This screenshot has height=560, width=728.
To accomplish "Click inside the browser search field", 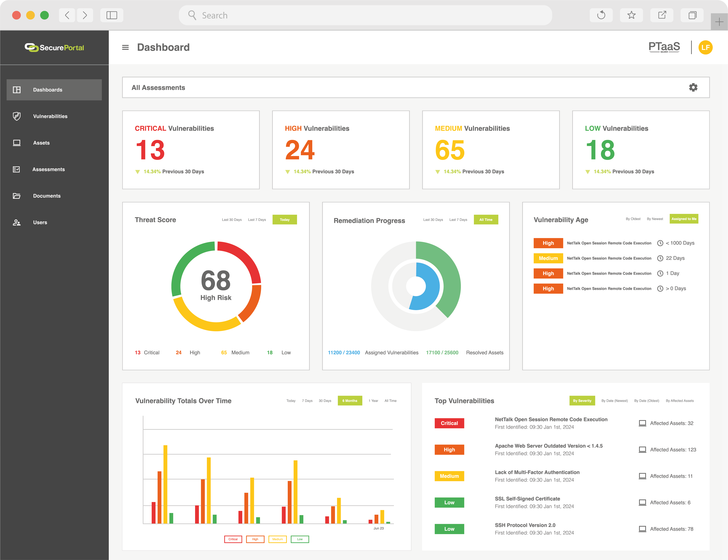I will [366, 15].
